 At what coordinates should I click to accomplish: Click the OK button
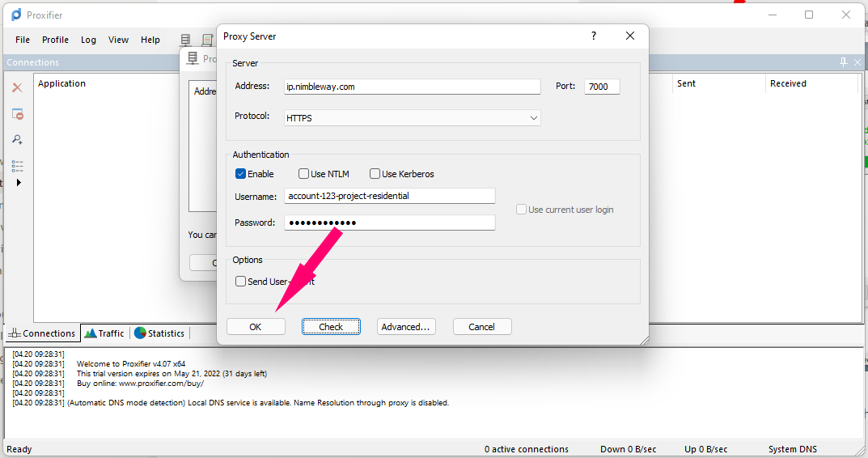pyautogui.click(x=256, y=327)
